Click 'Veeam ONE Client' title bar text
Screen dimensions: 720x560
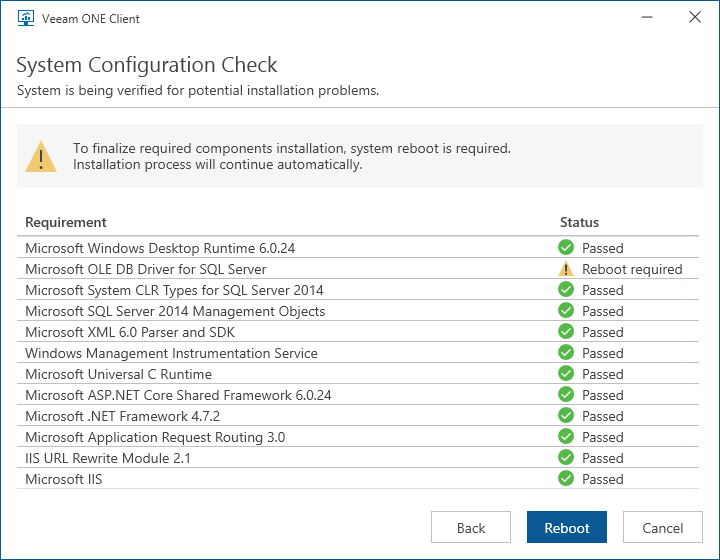91,19
